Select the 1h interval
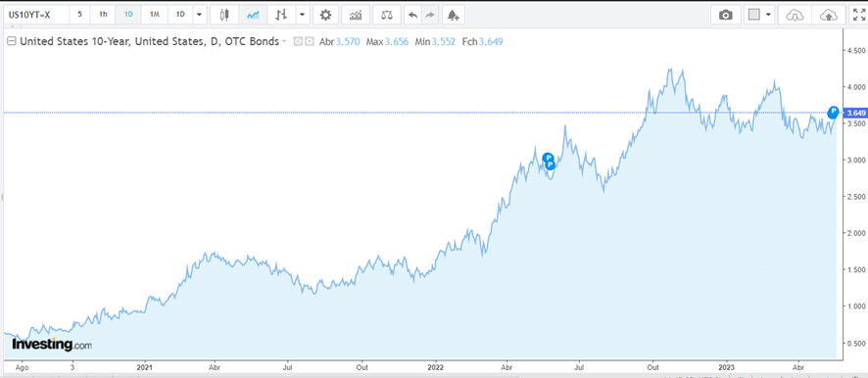The image size is (868, 378). [103, 15]
